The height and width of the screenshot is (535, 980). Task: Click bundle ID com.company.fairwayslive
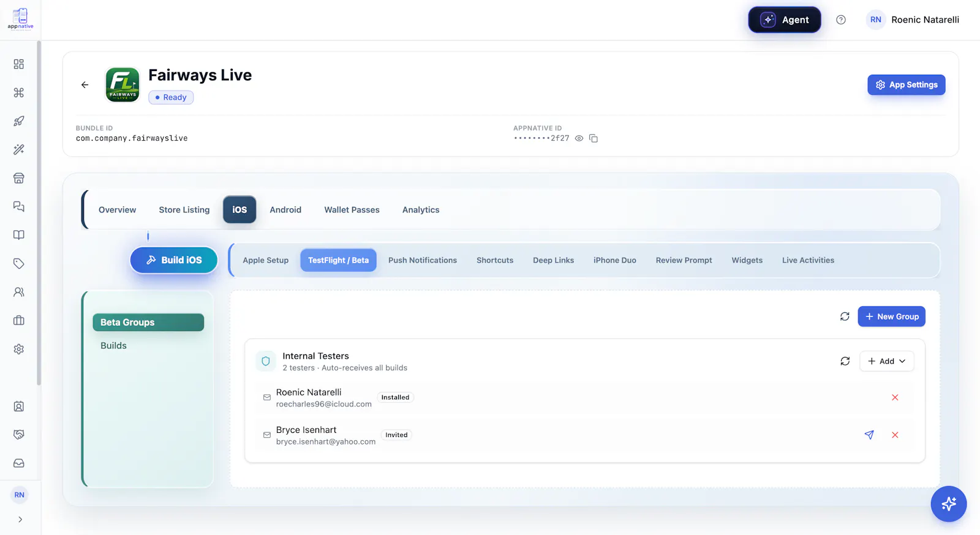coord(132,138)
